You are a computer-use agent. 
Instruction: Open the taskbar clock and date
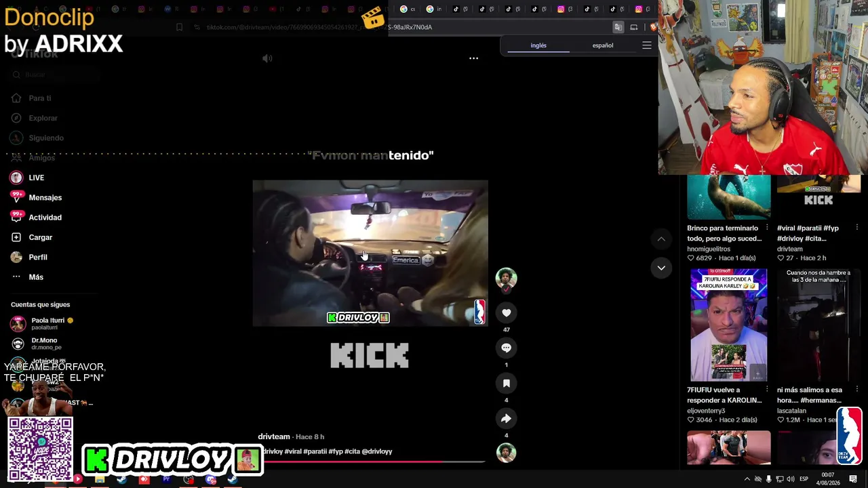pos(829,479)
